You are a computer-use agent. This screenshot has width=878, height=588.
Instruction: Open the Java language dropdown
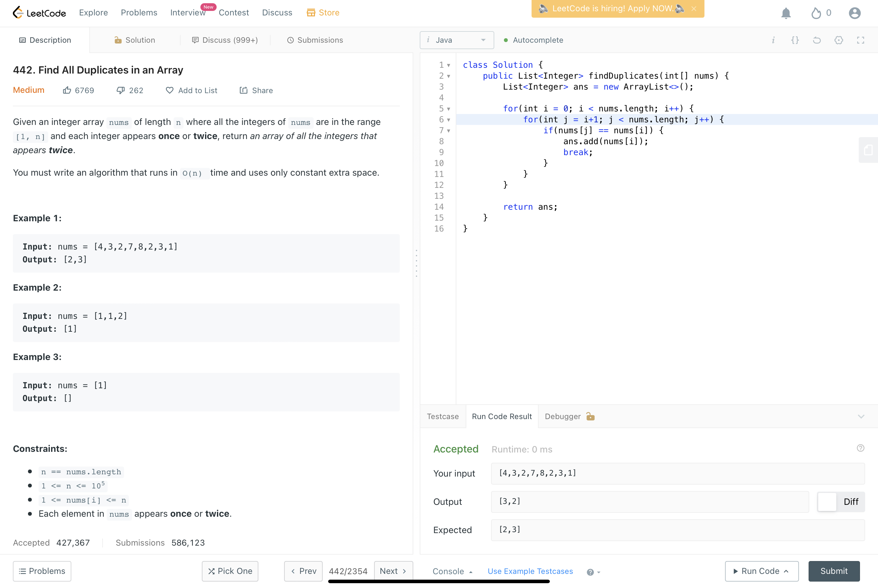(457, 40)
